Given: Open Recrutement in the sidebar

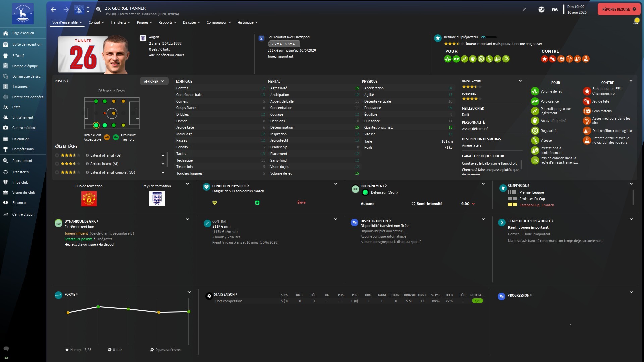Looking at the screenshot, I should (22, 161).
